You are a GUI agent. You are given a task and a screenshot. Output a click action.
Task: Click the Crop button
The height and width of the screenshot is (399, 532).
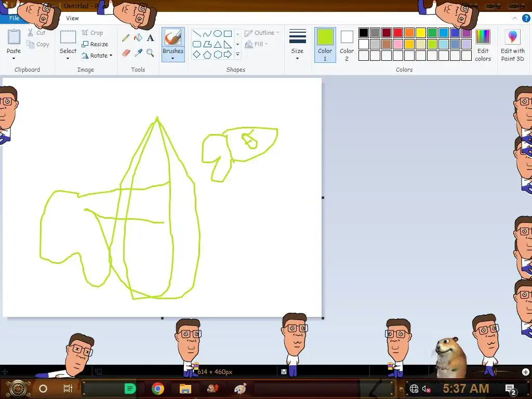coord(92,33)
